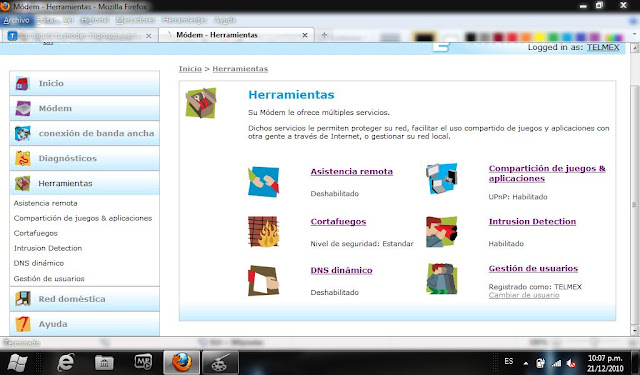Click the Compartición de juegos computers icon
The height and width of the screenshot is (375, 640).
click(x=442, y=178)
